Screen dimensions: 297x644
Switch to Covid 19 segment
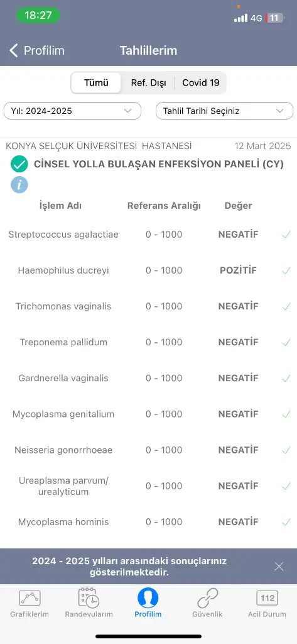click(x=200, y=82)
